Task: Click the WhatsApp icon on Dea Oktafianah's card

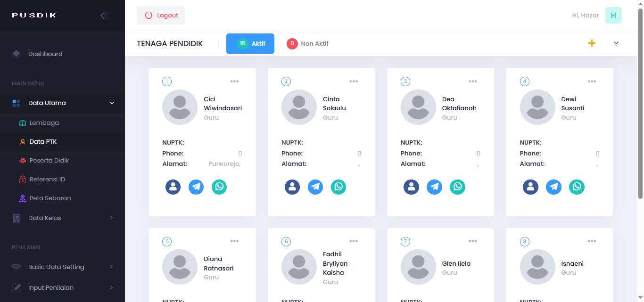Action: pos(457,187)
